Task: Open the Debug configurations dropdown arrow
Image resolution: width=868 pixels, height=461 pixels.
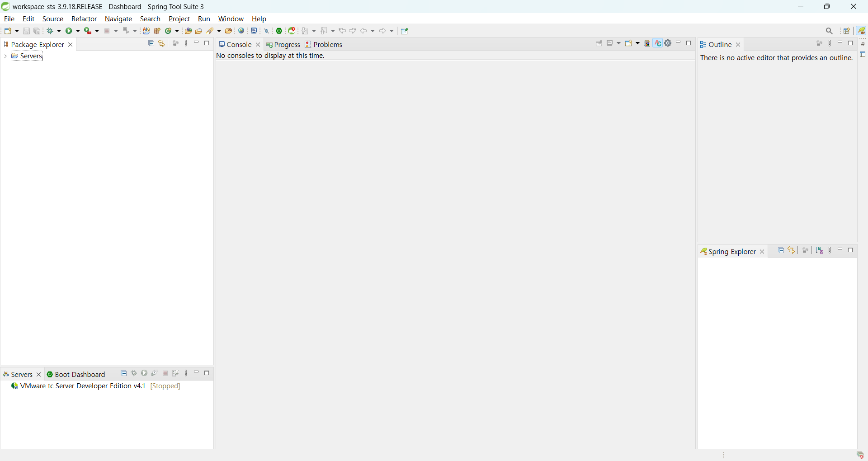Action: (x=59, y=31)
